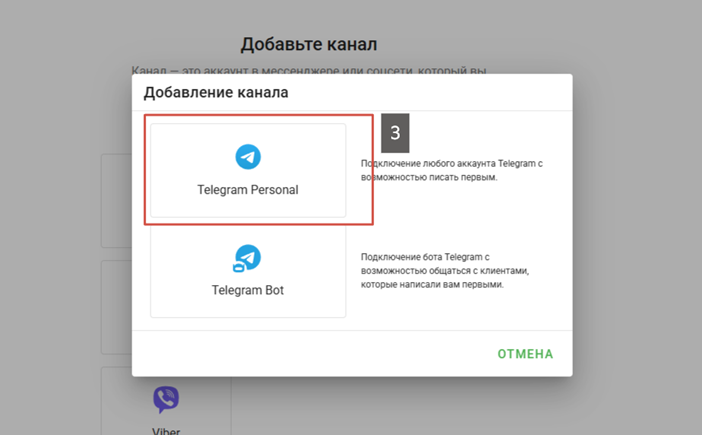Click the topmost background channel card left of dialog
This screenshot has width=702, height=435.
(115, 200)
